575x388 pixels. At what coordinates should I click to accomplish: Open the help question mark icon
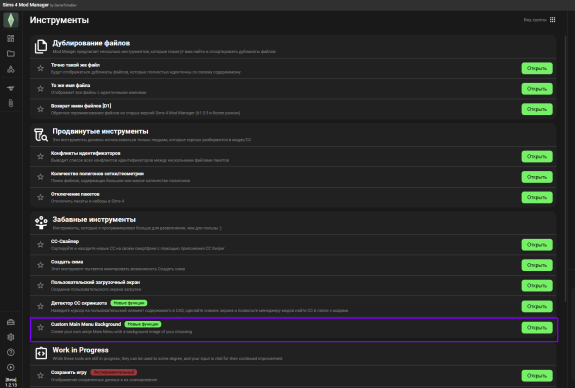[11, 352]
